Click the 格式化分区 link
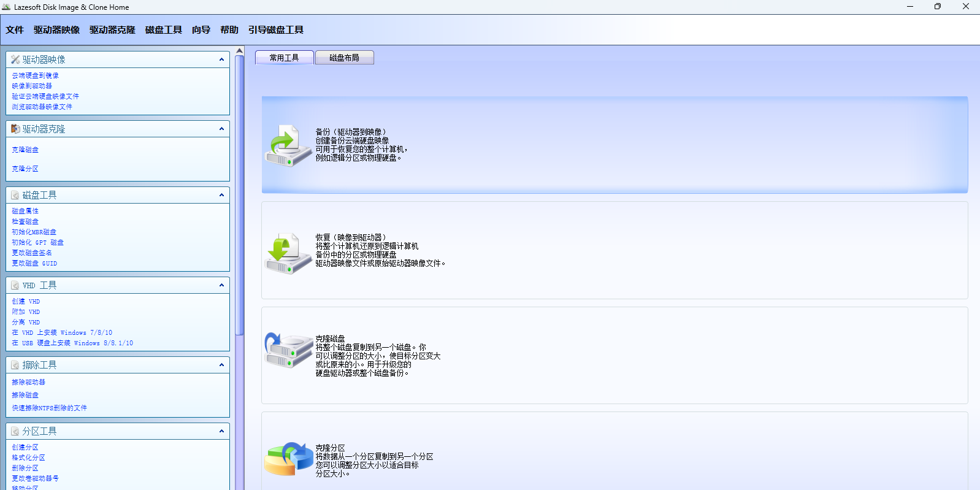 (x=29, y=457)
